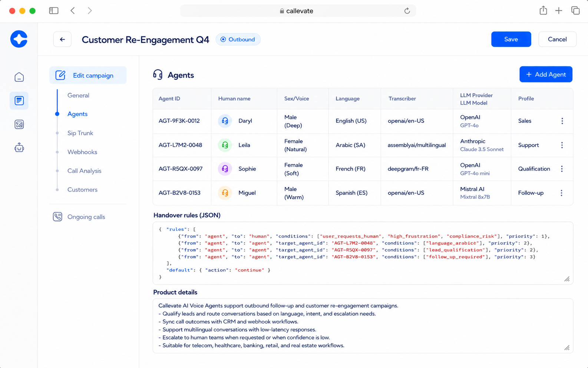
Task: Go forward in browser history
Action: pos(90,11)
